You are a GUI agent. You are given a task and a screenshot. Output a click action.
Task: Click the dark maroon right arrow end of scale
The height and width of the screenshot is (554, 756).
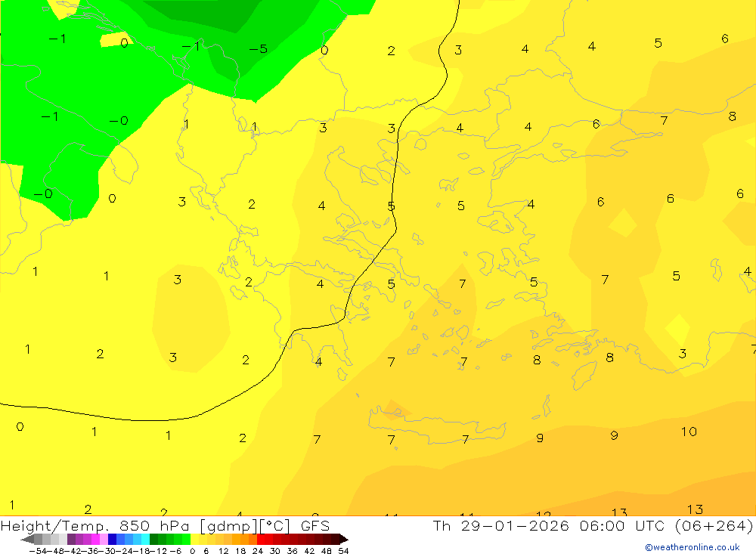[344, 540]
